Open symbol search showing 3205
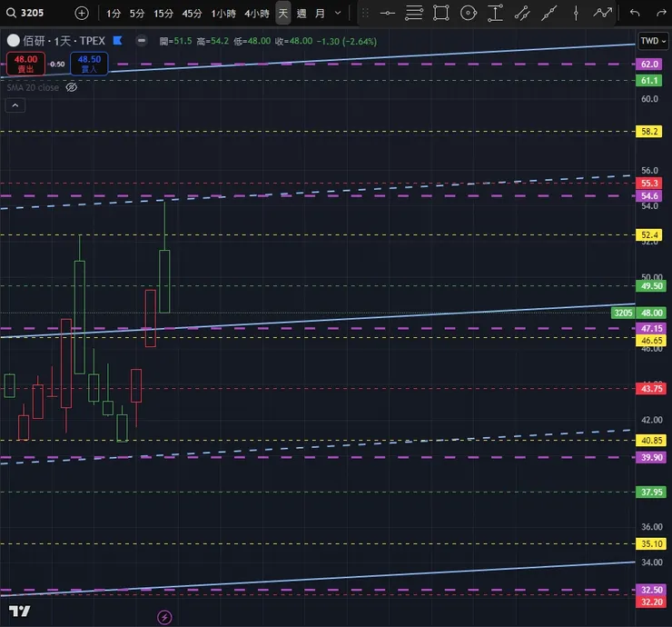This screenshot has height=627, width=672. tap(33, 14)
